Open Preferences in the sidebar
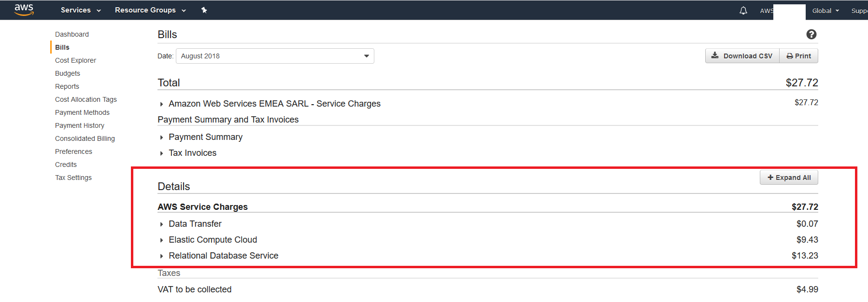 pos(73,151)
